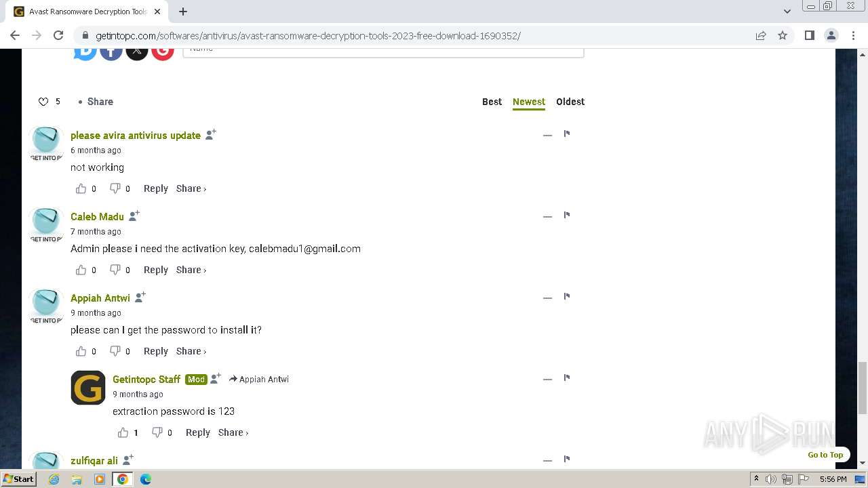Sort comments by Best

coord(492,102)
